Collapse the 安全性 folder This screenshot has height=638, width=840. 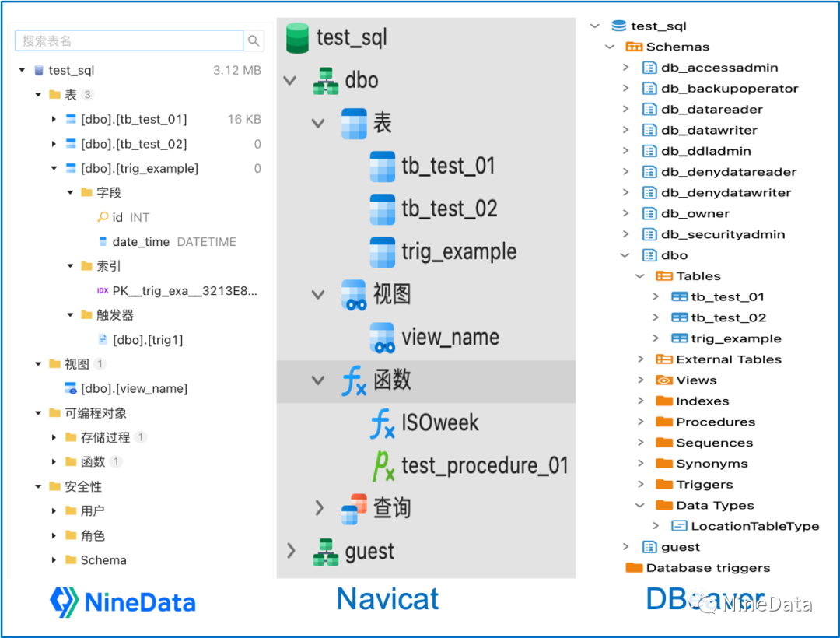click(38, 486)
